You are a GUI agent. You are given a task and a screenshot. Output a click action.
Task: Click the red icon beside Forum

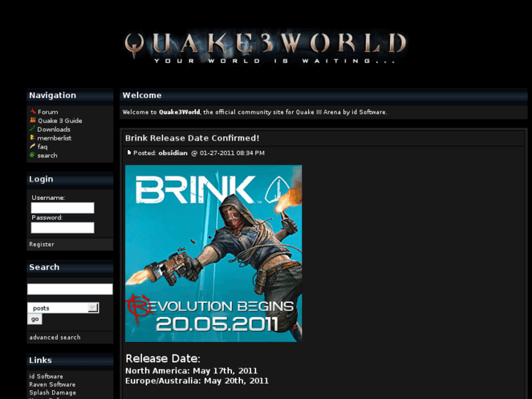pos(33,111)
